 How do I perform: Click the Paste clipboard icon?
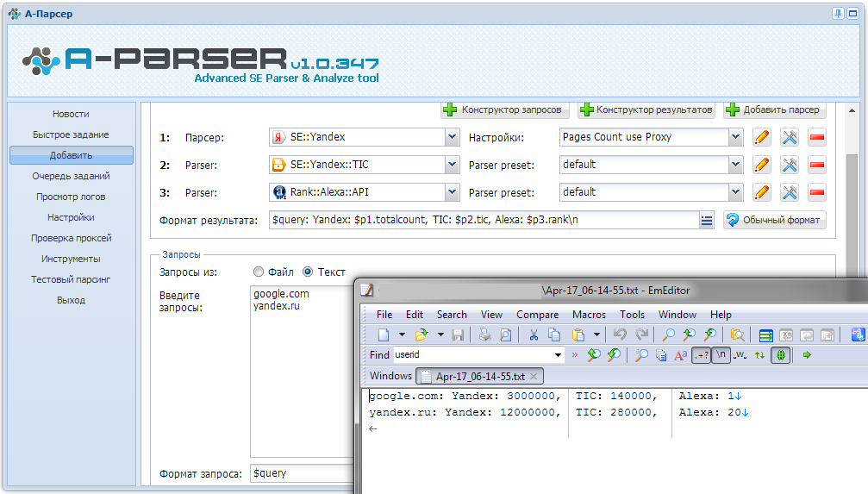(578, 335)
